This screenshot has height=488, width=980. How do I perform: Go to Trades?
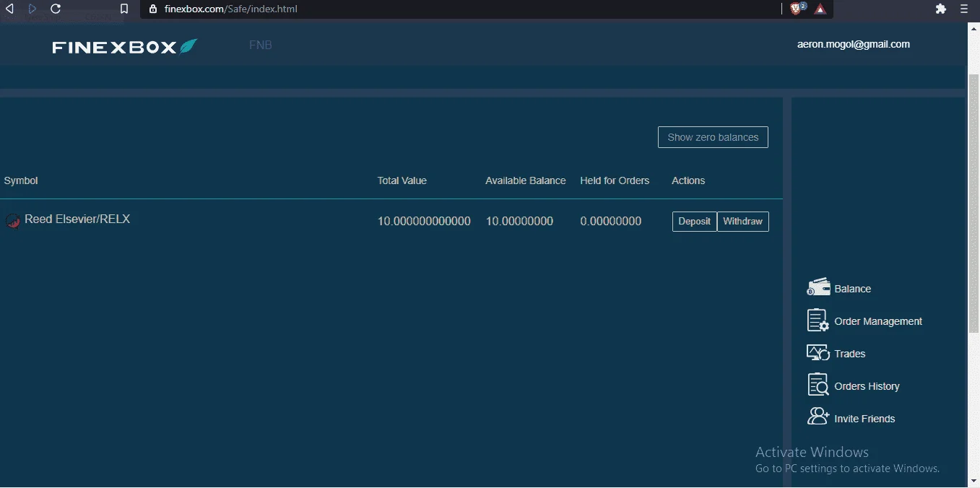(x=850, y=354)
